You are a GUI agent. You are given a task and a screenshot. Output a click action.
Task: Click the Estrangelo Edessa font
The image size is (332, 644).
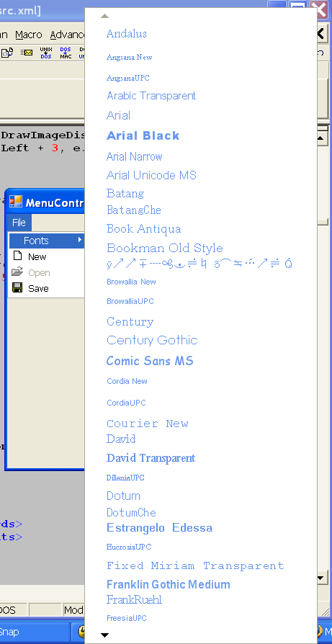click(x=159, y=528)
